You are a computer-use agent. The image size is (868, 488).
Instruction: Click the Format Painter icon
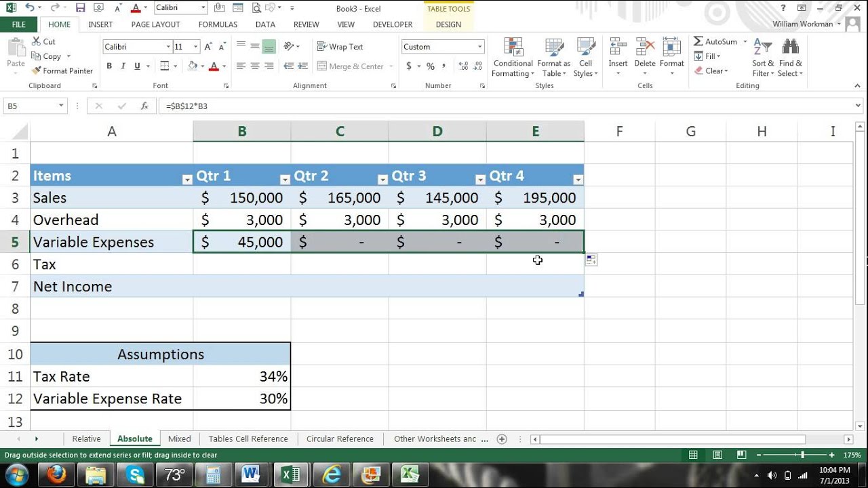[x=36, y=70]
